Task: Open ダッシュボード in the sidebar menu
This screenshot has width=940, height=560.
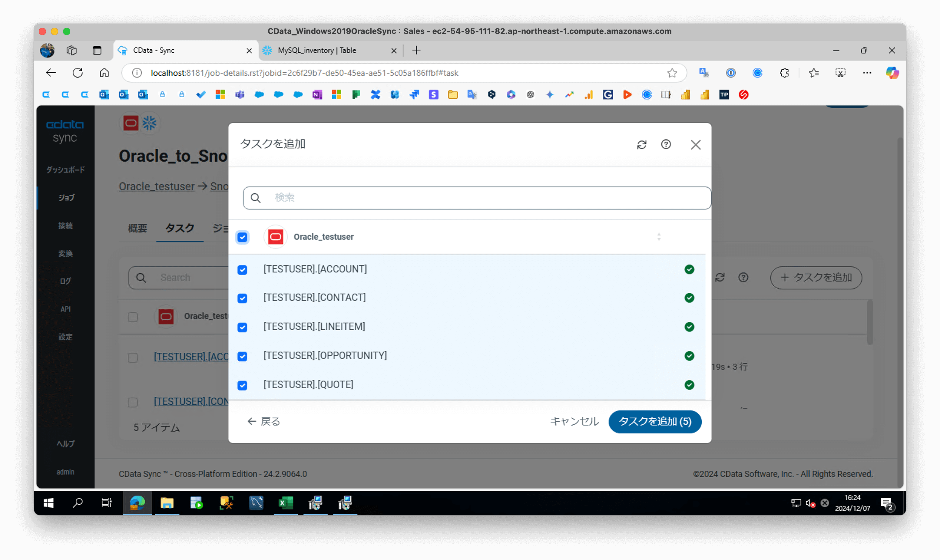Action: point(65,170)
